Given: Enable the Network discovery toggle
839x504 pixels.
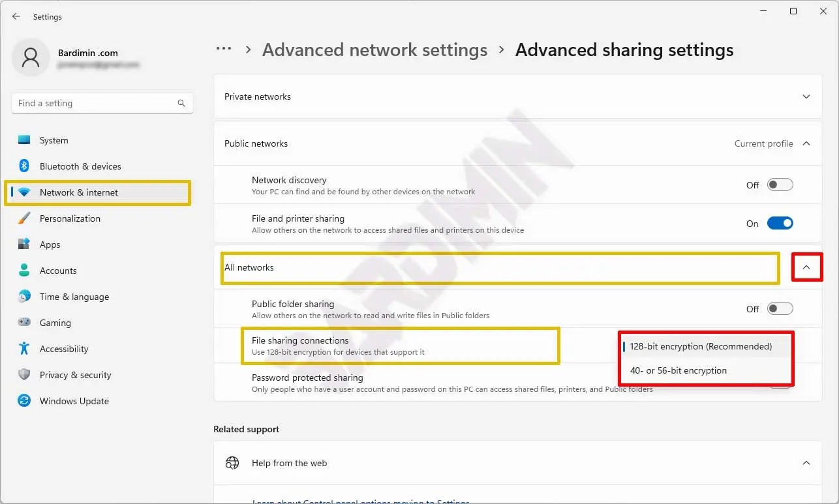Looking at the screenshot, I should point(780,185).
